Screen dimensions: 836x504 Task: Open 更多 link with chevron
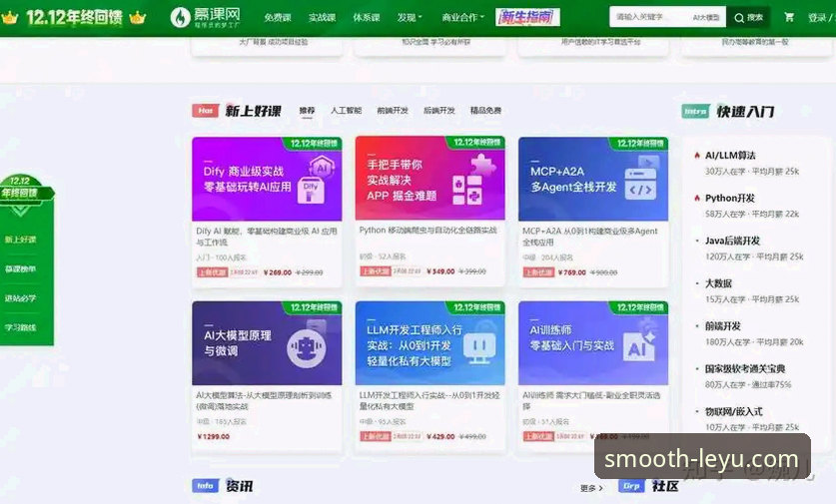click(x=591, y=487)
